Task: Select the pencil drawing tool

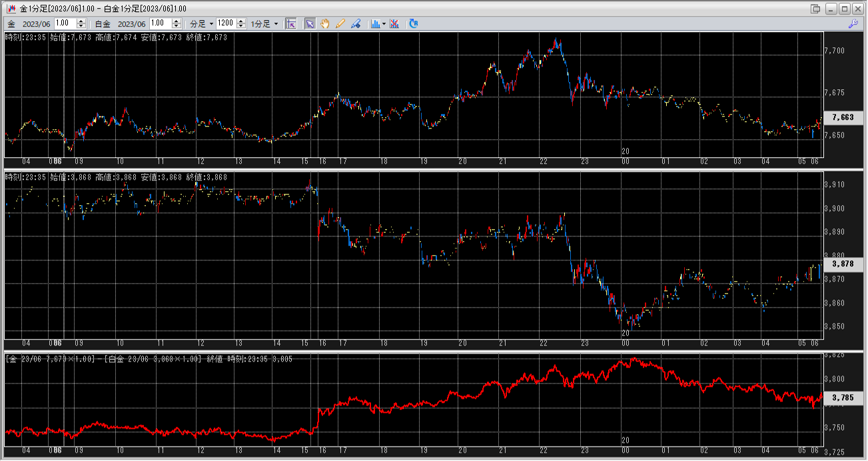Action: (340, 23)
